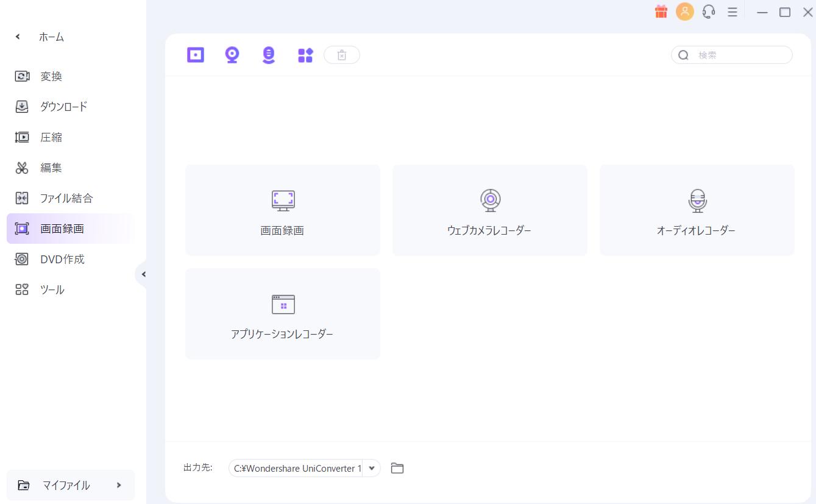Click the trash delete button in the toolbar
This screenshot has width=816, height=504.
coord(342,55)
